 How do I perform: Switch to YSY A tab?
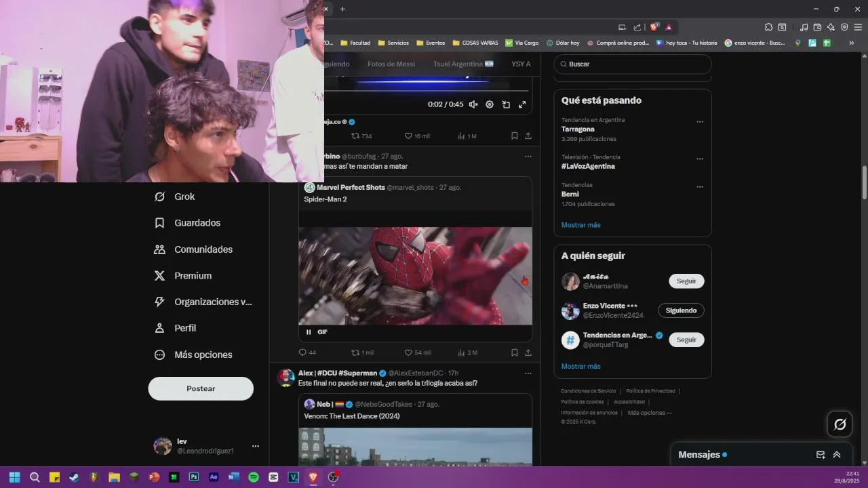pos(521,64)
